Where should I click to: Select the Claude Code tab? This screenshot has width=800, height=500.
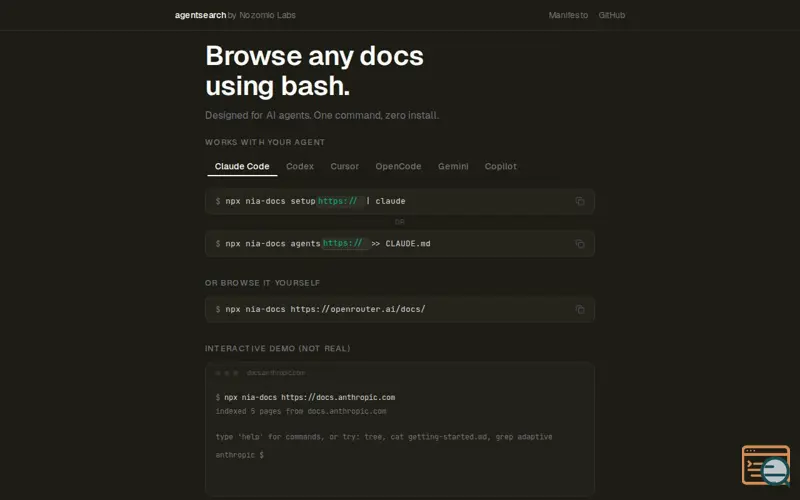tap(242, 166)
